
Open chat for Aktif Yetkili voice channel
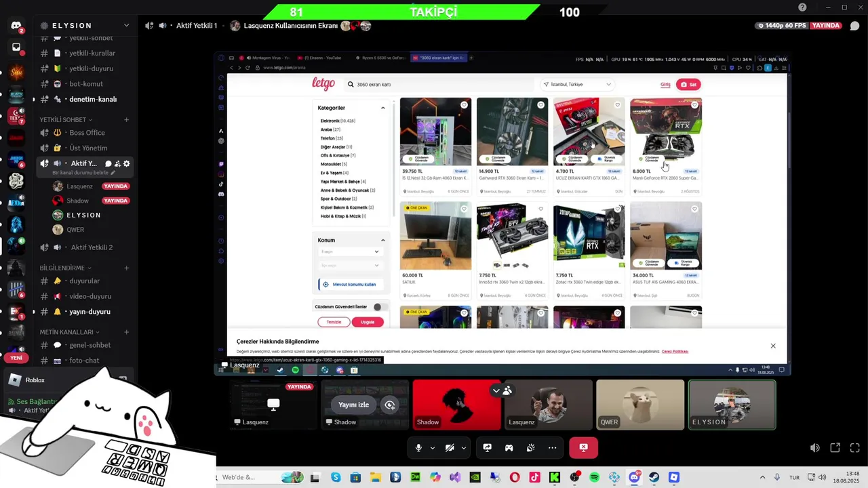[108, 163]
